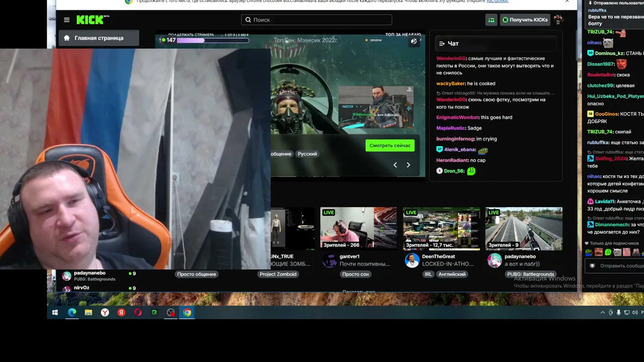The height and width of the screenshot is (362, 644).
Task: Open DeenTheGreat channel avatar
Action: [412, 260]
